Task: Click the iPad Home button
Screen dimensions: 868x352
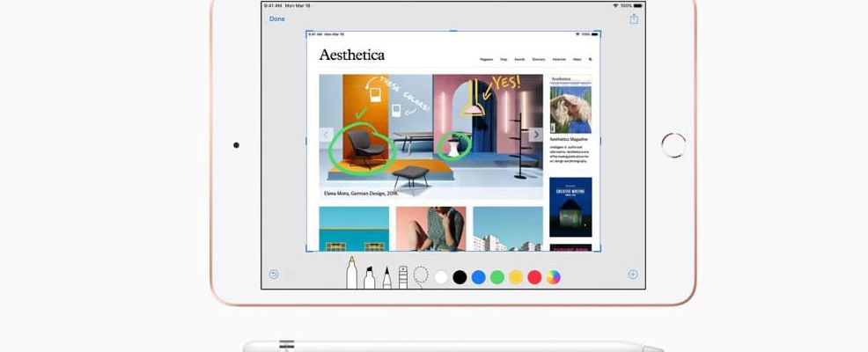Action: click(673, 145)
